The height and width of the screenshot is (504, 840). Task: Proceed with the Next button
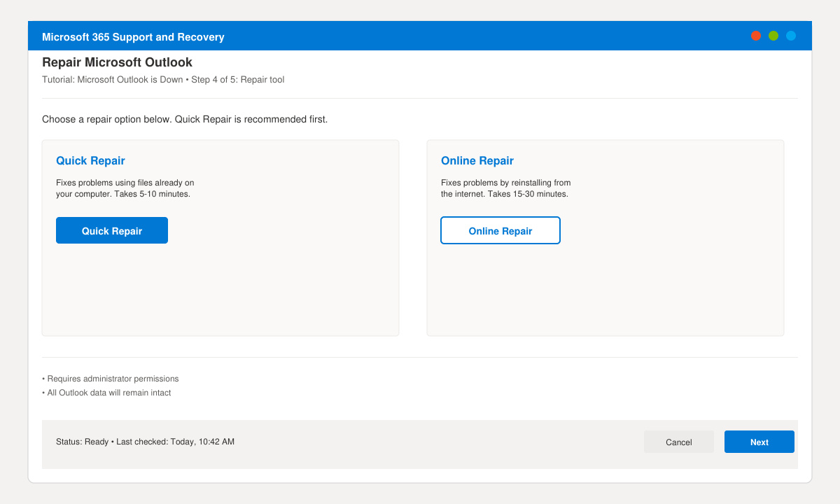click(759, 442)
